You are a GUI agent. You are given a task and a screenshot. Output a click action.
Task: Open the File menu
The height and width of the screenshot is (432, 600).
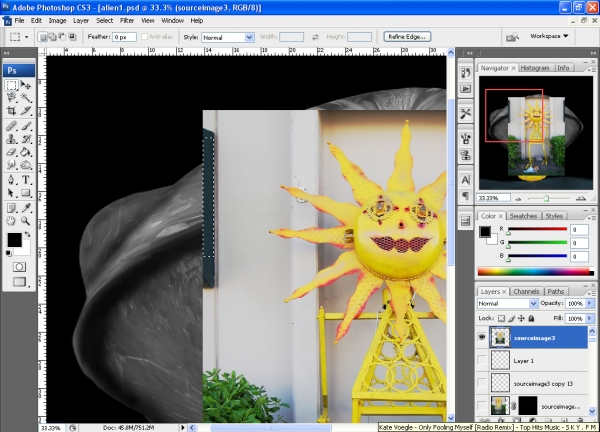pyautogui.click(x=19, y=21)
